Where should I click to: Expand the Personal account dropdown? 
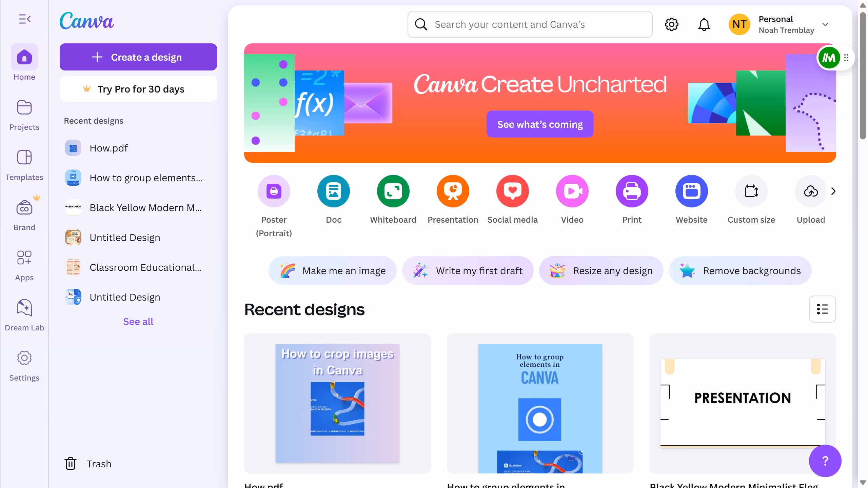pyautogui.click(x=825, y=24)
